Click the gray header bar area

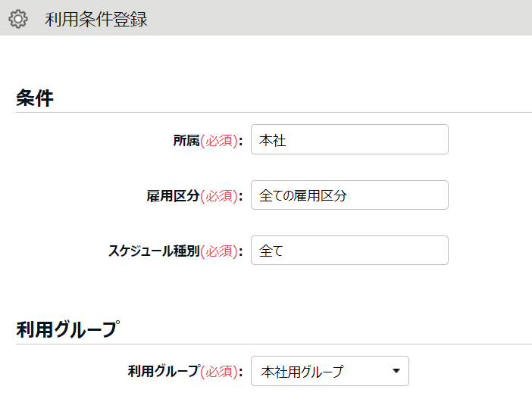(340, 17)
